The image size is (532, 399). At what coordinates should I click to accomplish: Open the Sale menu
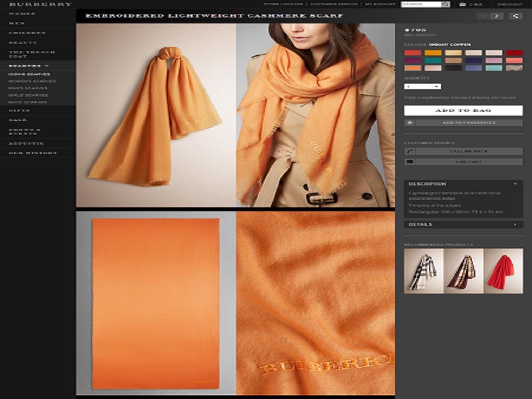pyautogui.click(x=18, y=120)
